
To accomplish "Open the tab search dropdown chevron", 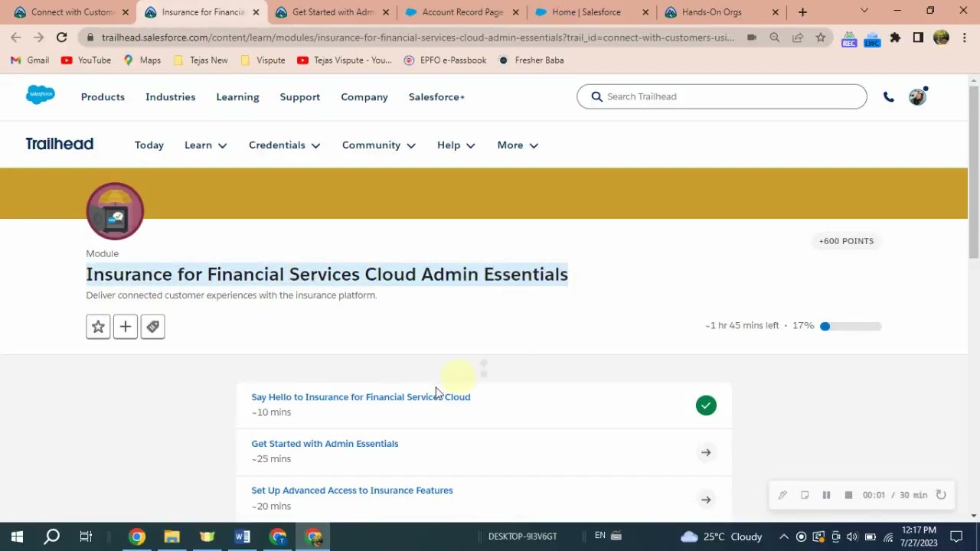I will (x=864, y=11).
